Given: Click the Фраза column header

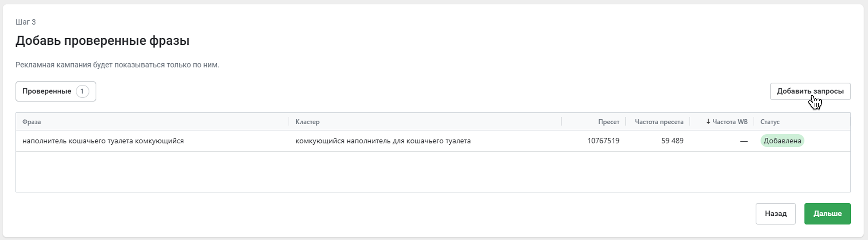Looking at the screenshot, I should (32, 122).
